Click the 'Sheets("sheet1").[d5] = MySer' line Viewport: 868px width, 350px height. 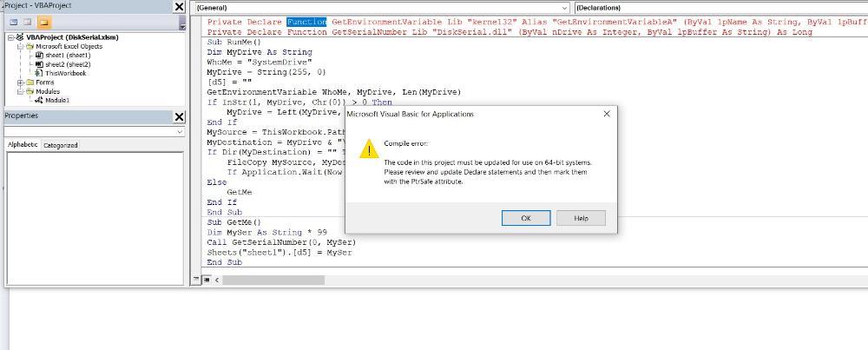click(279, 253)
